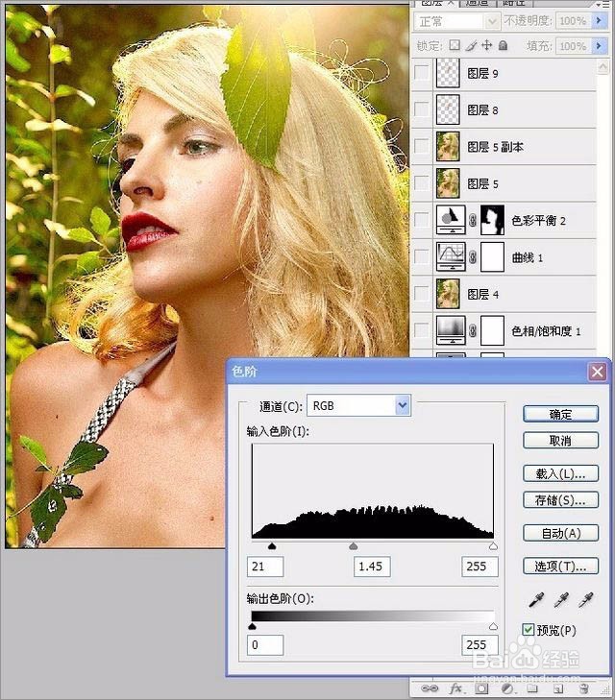The height and width of the screenshot is (700, 615).
Task: Click Layers panel scrollbar up arrow
Action: coord(603,67)
